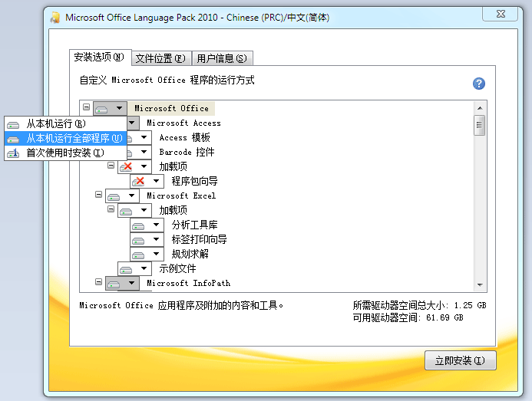Image resolution: width=532 pixels, height=401 pixels.
Task: Open install dropdown for 分析工具库
Action: pos(156,225)
